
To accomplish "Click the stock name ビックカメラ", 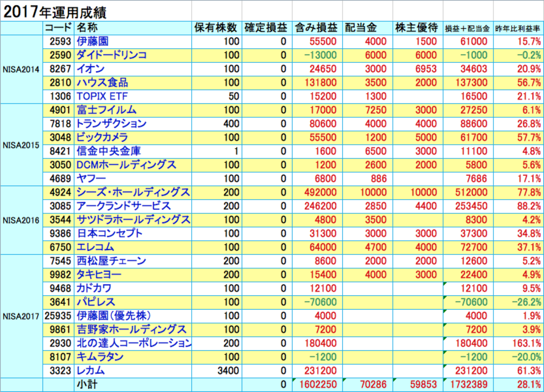I will point(102,138).
